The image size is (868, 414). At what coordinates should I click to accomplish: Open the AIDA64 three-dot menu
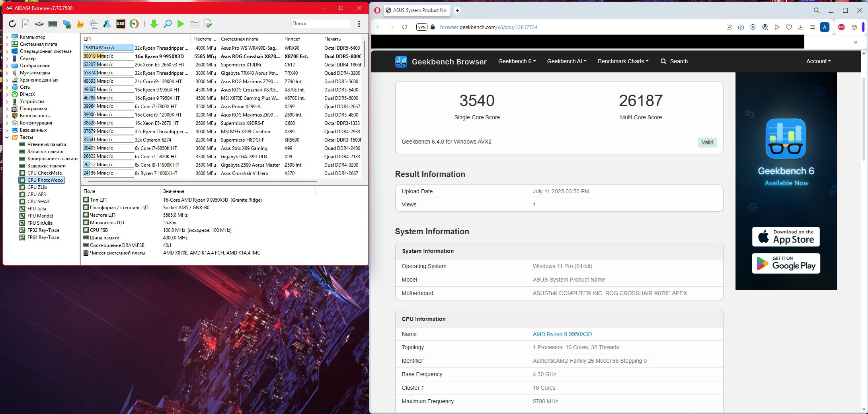point(359,24)
